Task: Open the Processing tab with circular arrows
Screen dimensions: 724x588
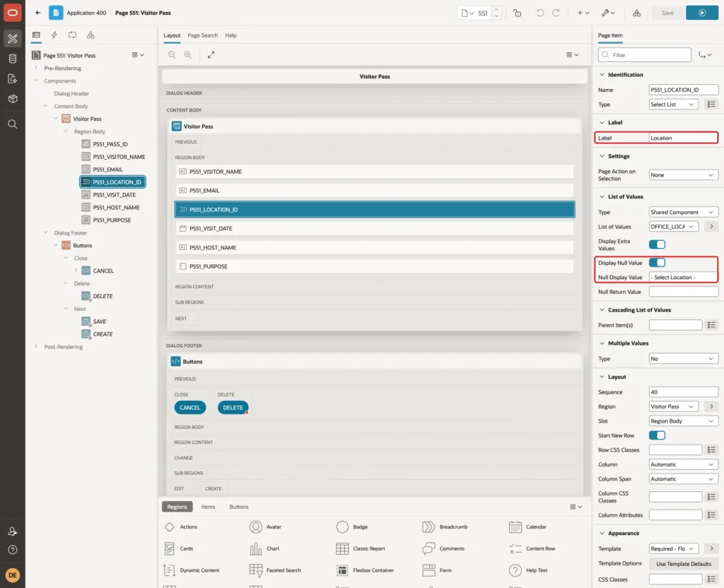Action: 72,35
